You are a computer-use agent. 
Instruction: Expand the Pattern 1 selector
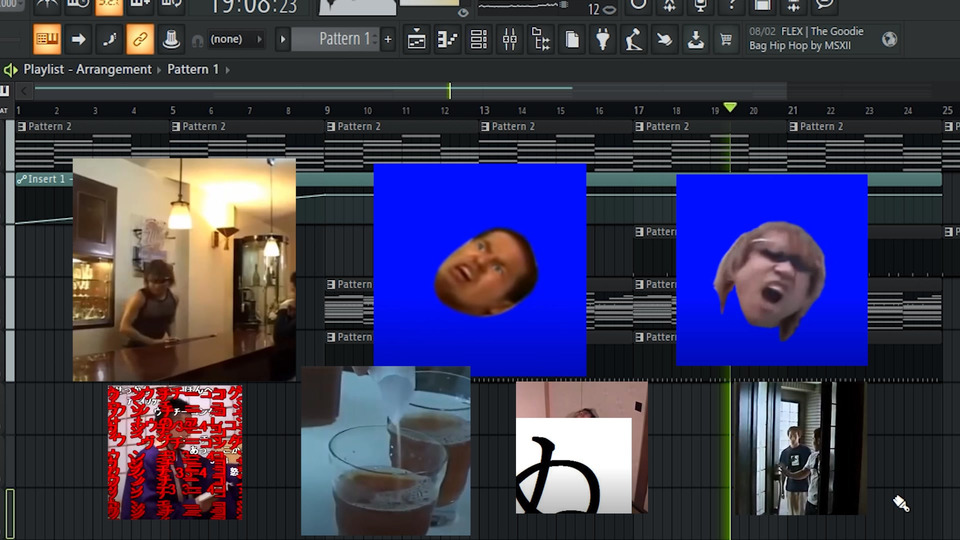(337, 40)
